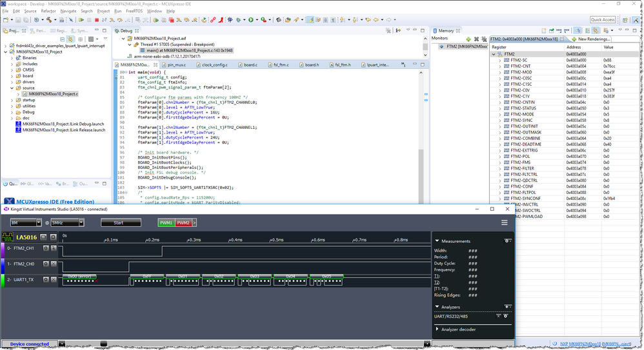
Task: Click the Terminate red square icon
Action: 96,20
